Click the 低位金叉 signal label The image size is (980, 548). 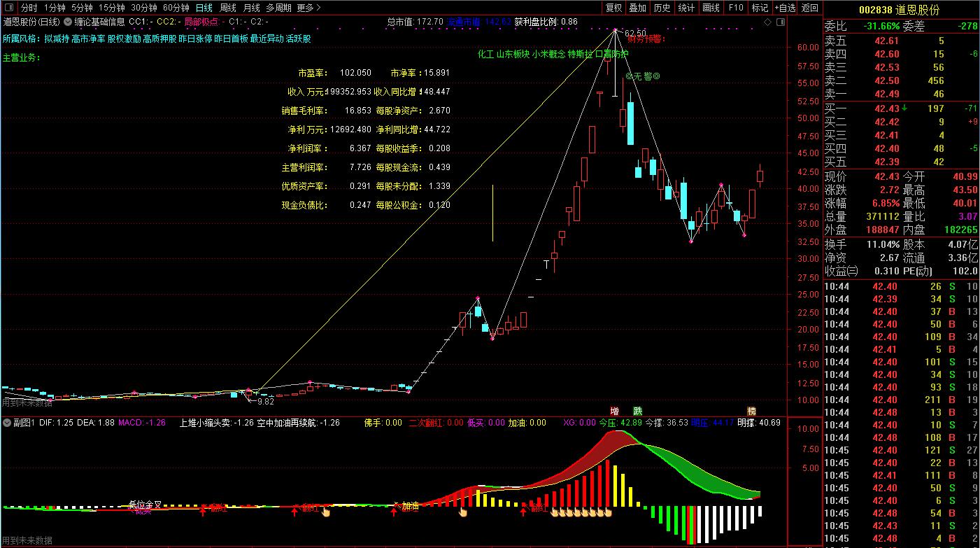[145, 504]
